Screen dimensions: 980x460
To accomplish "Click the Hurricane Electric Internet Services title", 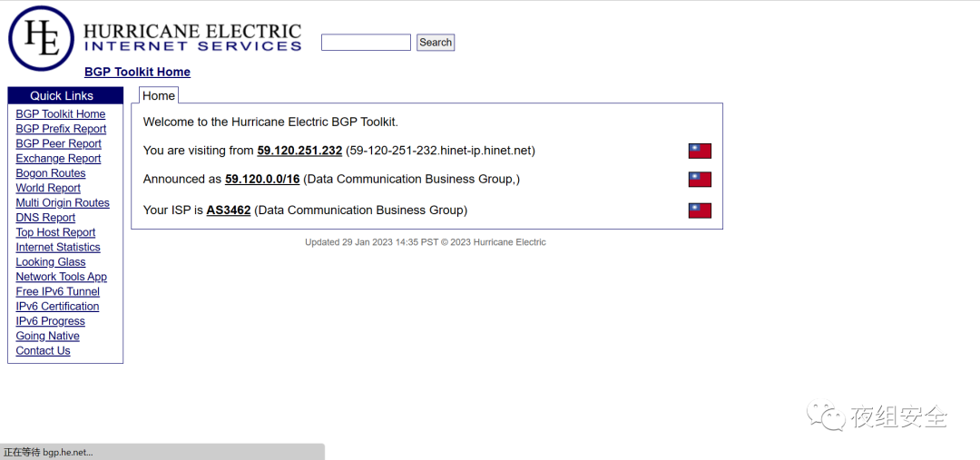I will (x=192, y=37).
